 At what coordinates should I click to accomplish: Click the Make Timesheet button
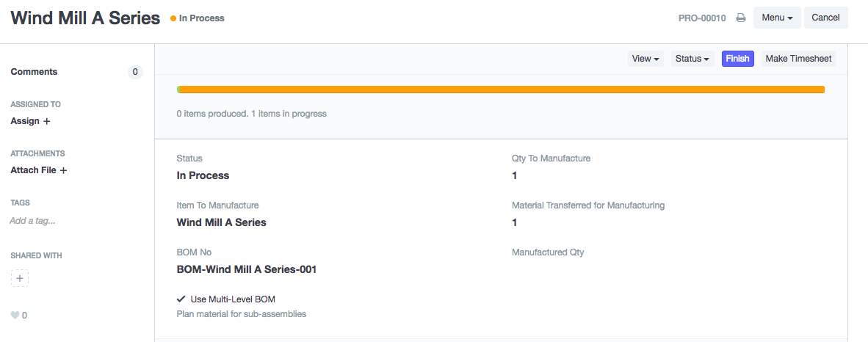[x=798, y=59]
